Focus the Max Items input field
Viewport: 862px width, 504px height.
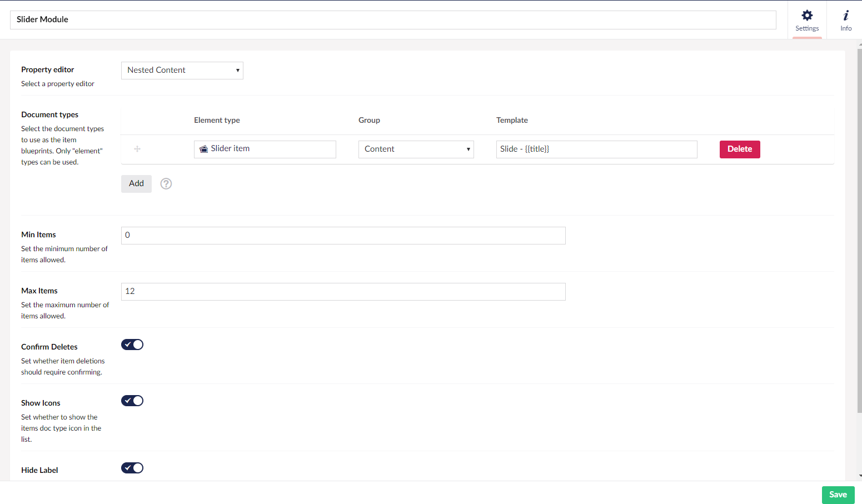[343, 292]
